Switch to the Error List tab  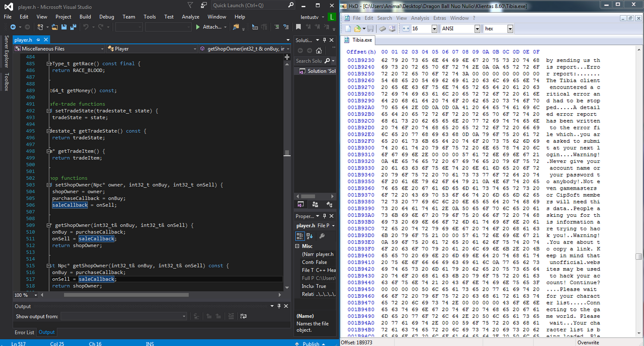tap(24, 332)
